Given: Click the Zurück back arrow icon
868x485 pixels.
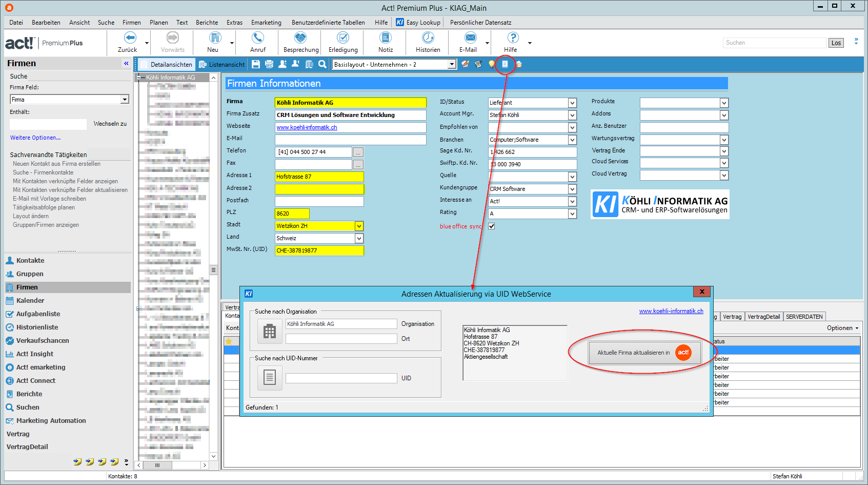Looking at the screenshot, I should [x=130, y=37].
